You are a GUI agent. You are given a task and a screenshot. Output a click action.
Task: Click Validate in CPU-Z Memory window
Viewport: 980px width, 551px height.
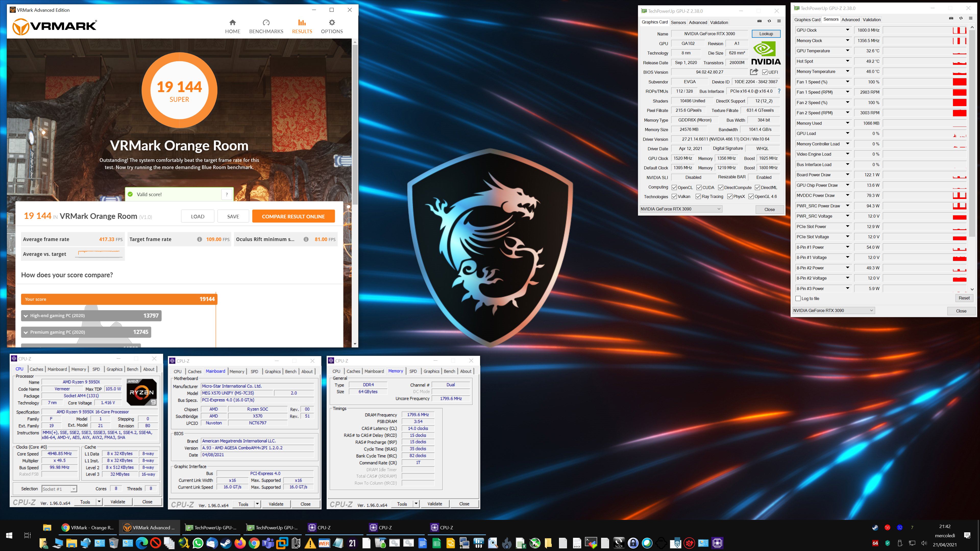pyautogui.click(x=434, y=504)
